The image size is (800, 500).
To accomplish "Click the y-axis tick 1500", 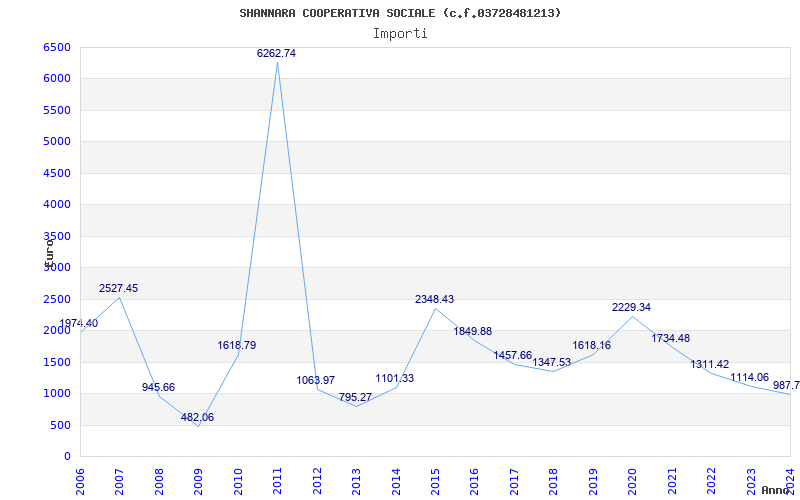I will point(56,362).
